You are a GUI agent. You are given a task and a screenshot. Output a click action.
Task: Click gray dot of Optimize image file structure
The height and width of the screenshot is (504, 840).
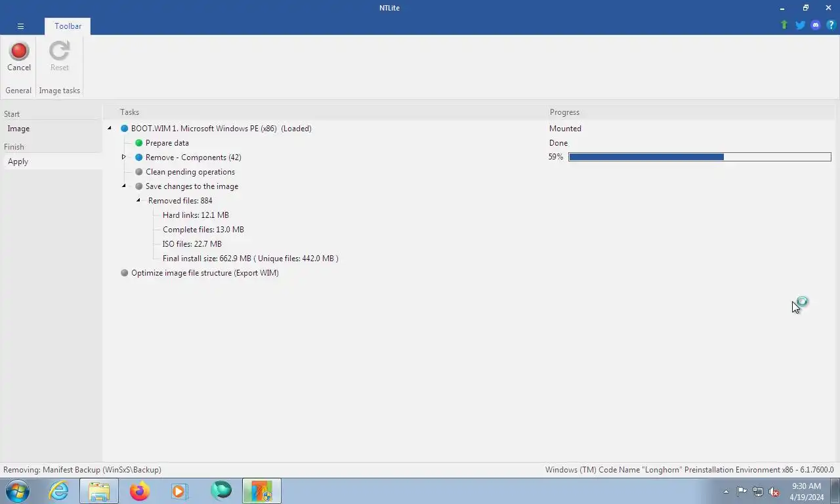[125, 273]
